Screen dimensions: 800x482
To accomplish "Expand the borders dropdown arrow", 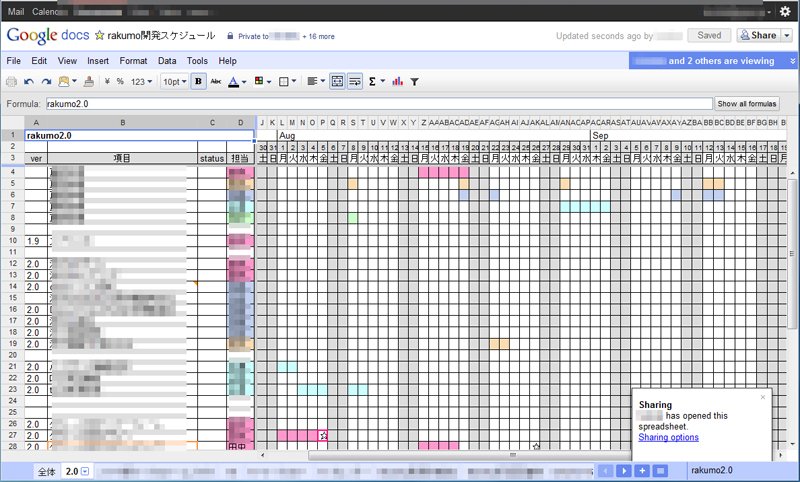I will coord(294,82).
